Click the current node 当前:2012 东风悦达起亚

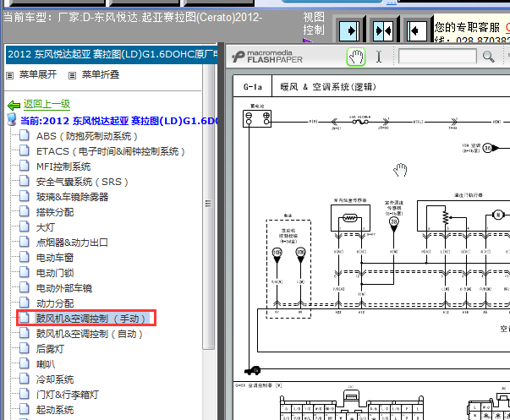click(x=118, y=121)
